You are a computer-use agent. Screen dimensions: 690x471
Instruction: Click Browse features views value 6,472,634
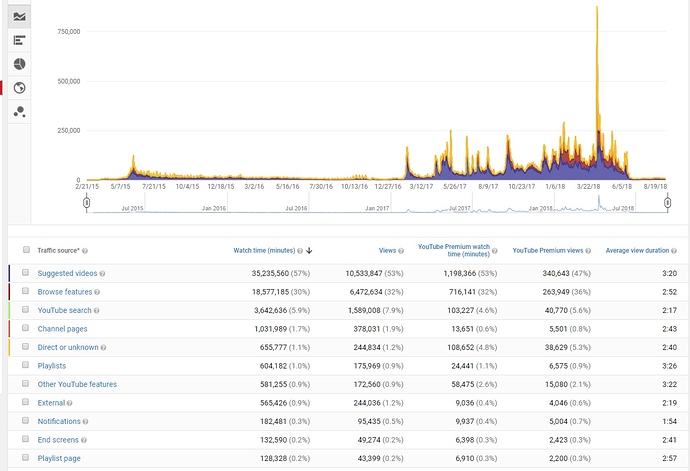point(366,292)
